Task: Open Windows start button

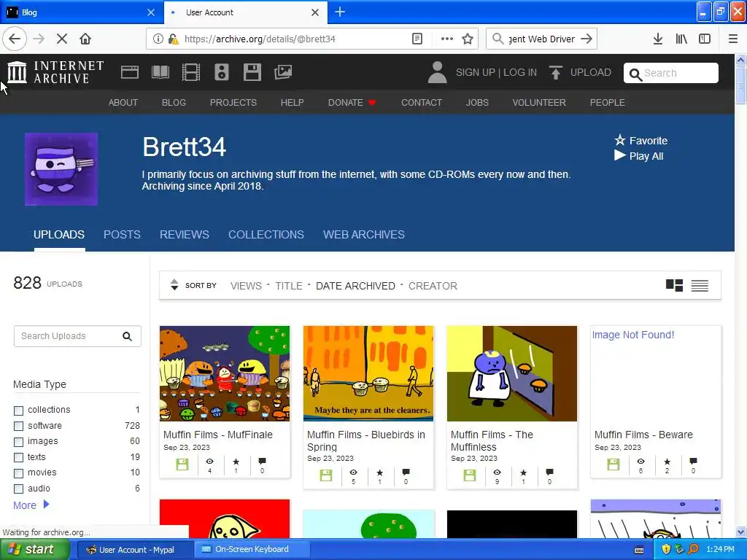Action: [35, 549]
